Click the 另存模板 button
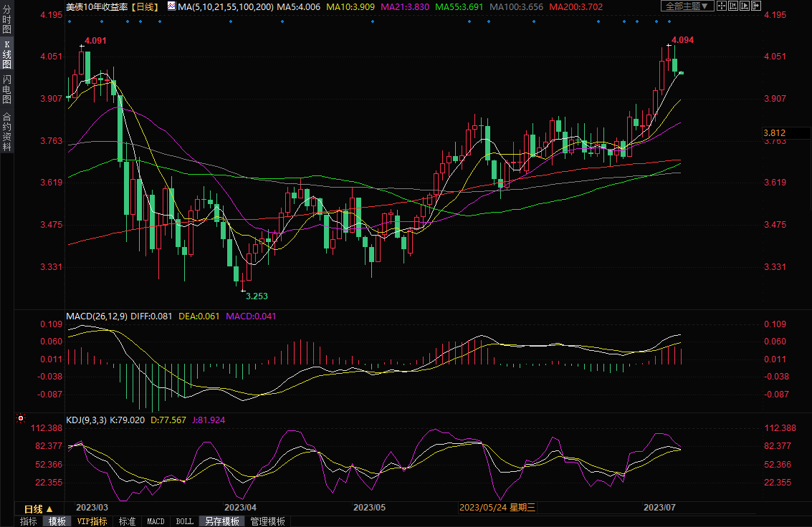812x527 pixels. [221, 521]
